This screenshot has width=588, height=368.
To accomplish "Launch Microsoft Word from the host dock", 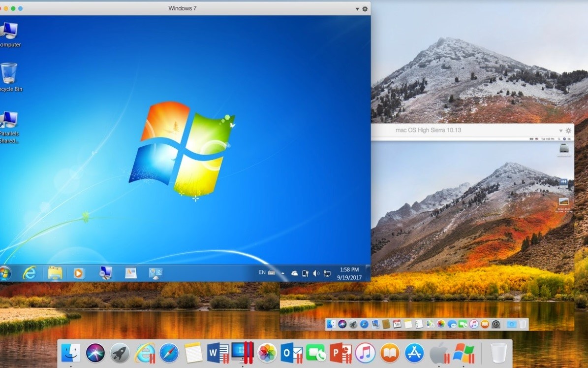I will (218, 353).
